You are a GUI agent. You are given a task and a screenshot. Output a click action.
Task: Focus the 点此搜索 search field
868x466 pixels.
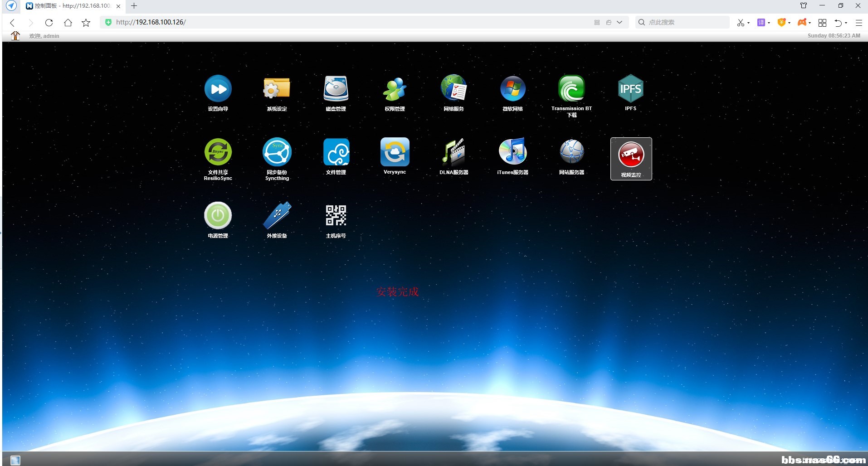[685, 22]
